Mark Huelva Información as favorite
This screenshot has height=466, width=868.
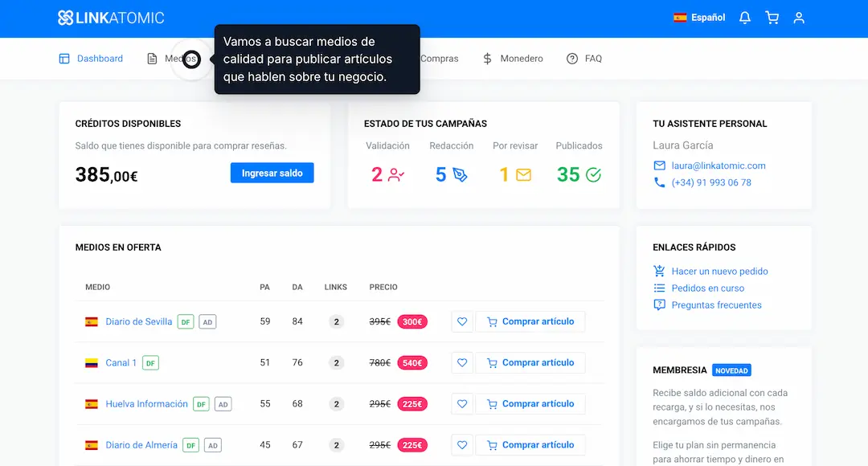462,404
